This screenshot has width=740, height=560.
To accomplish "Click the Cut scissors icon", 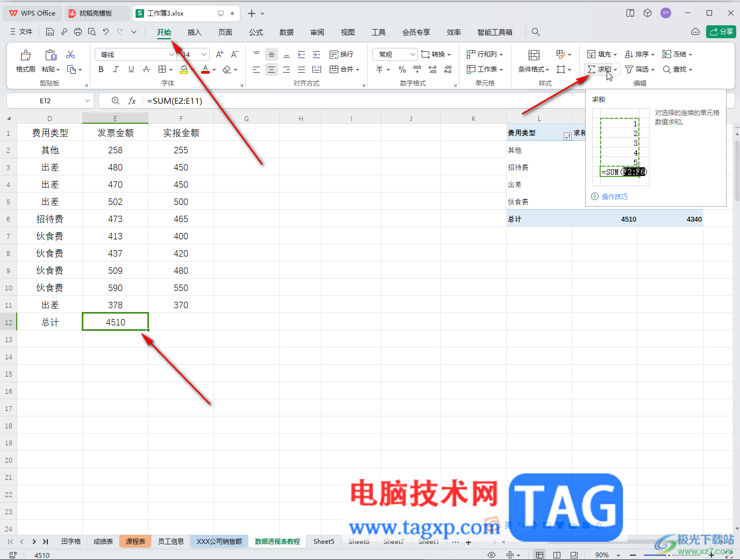I will coord(70,54).
